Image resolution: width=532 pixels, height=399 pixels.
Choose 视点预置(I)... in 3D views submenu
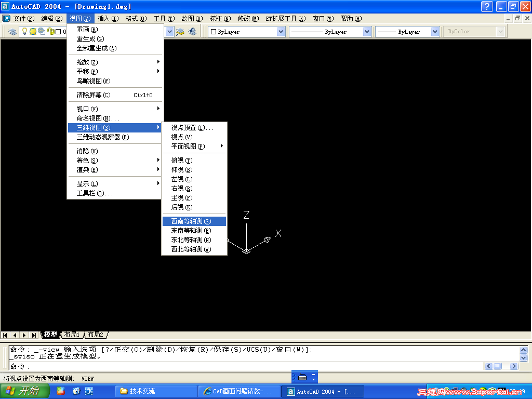(194, 128)
